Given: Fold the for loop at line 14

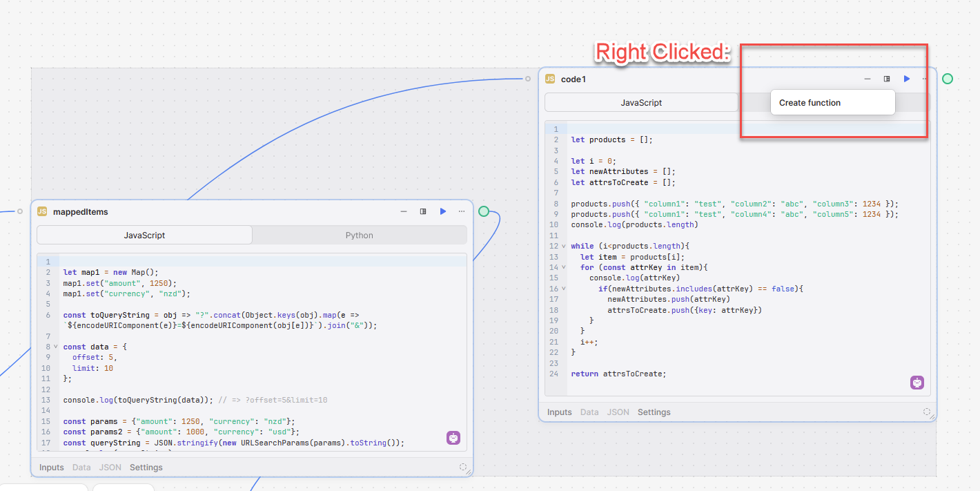Looking at the screenshot, I should (564, 267).
